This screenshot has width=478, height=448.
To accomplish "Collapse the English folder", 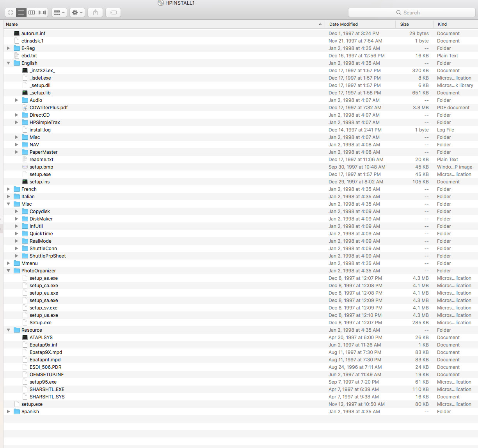I will click(x=8, y=63).
